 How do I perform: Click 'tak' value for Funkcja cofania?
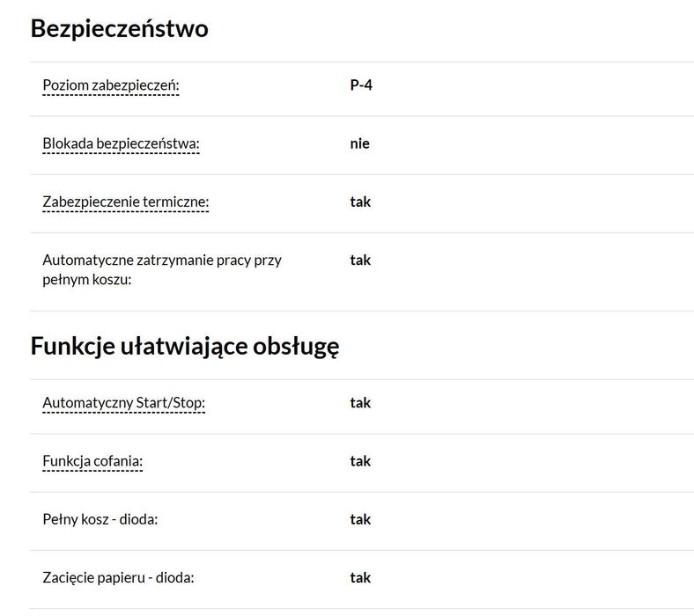(360, 460)
